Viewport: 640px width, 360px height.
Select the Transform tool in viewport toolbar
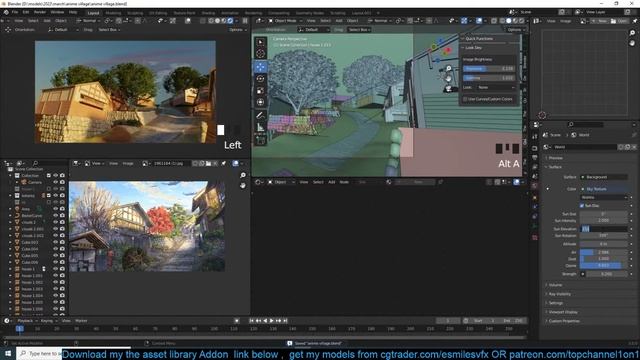(260, 102)
